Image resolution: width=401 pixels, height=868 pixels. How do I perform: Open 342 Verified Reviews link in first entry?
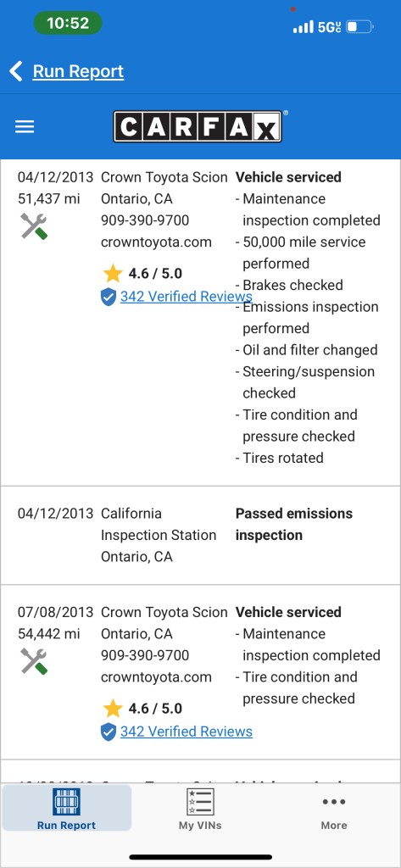pyautogui.click(x=187, y=297)
